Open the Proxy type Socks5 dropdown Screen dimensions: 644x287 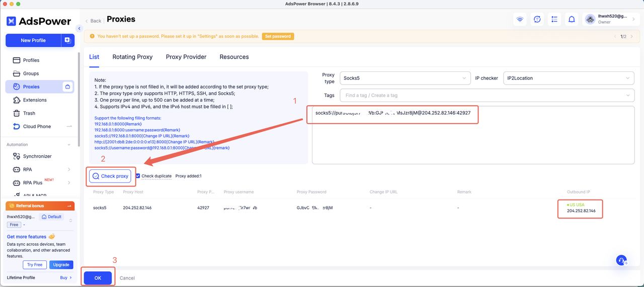point(406,78)
